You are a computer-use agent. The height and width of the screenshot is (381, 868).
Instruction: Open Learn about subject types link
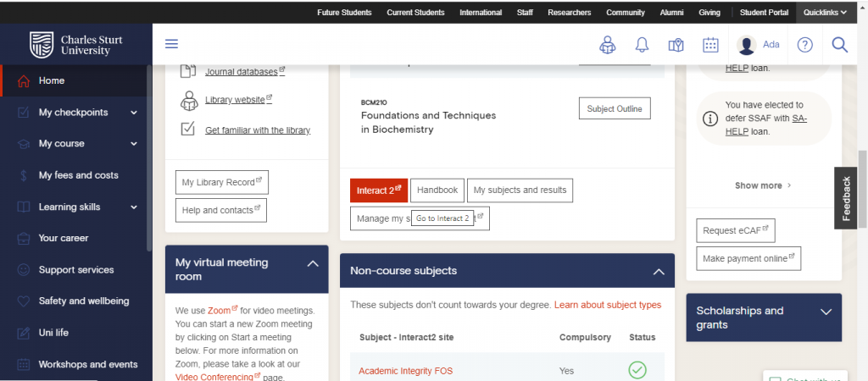click(x=607, y=305)
